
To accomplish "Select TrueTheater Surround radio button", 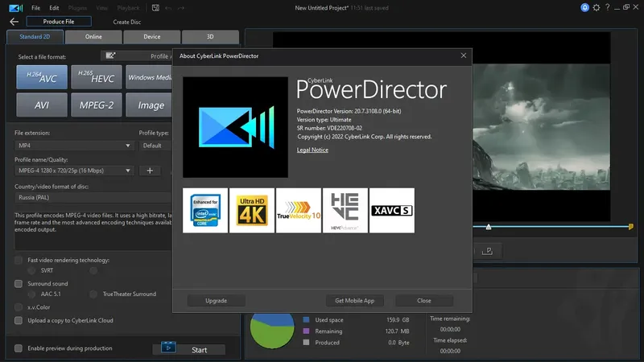I will (x=93, y=294).
